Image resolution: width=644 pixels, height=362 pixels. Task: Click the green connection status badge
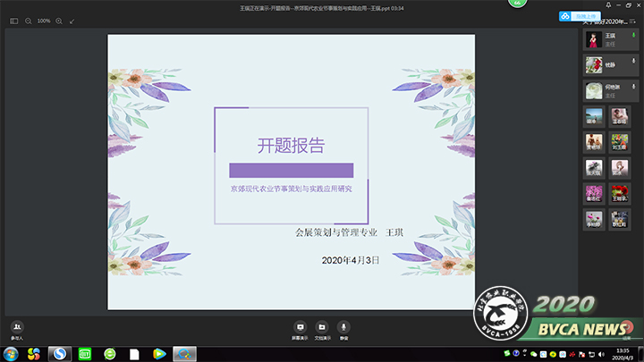pos(516,4)
